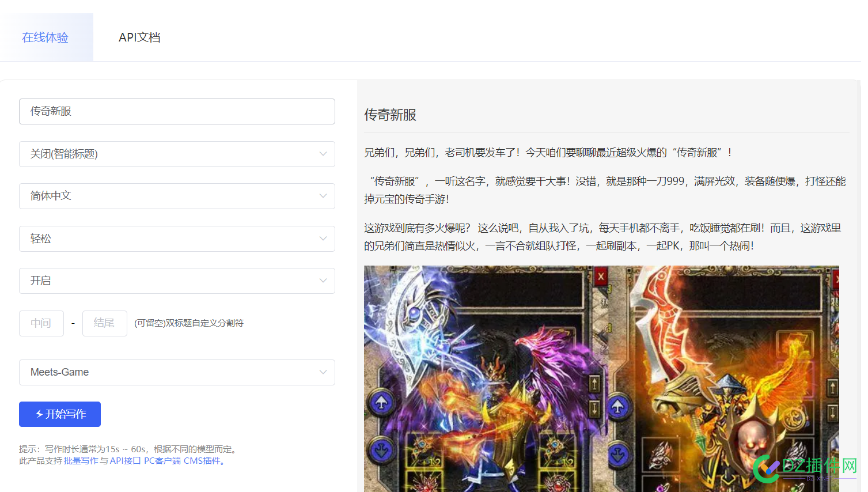The width and height of the screenshot is (868, 492).
Task: Switch to the 在线体验 tab
Action: coord(46,37)
